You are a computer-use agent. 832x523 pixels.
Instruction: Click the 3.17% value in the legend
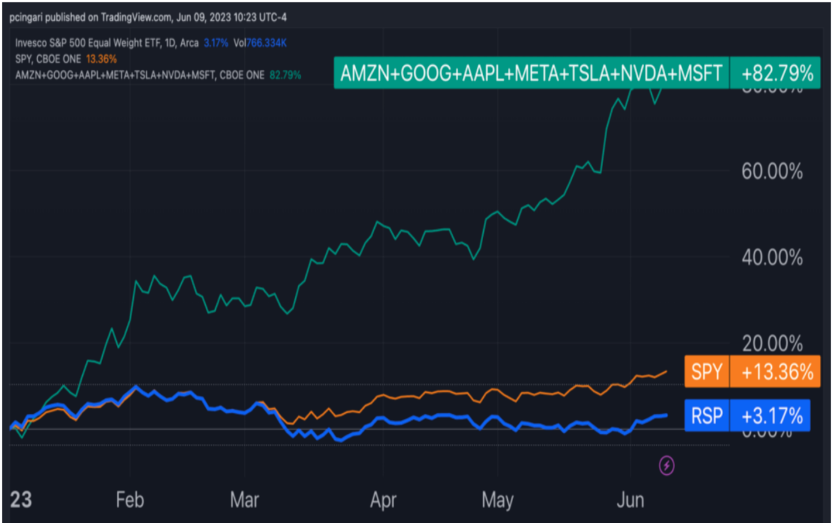[x=216, y=43]
